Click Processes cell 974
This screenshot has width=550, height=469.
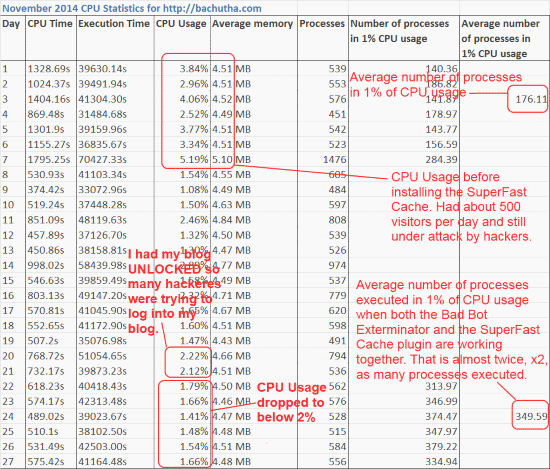337,266
